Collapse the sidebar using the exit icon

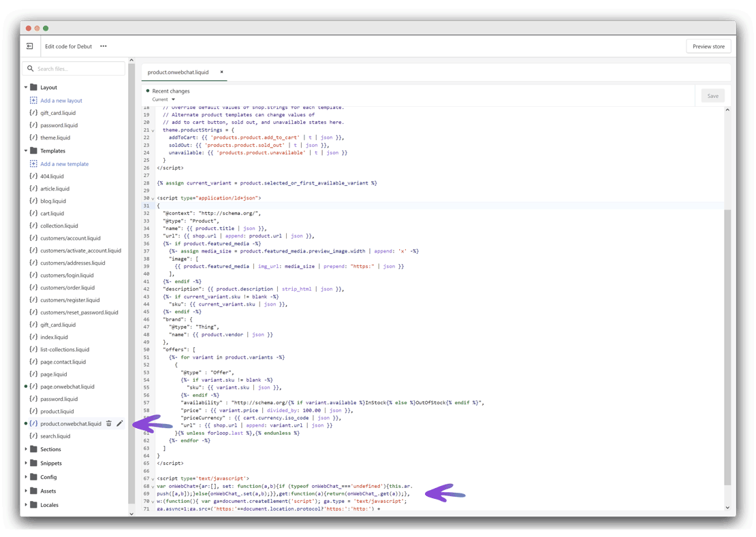pos(29,46)
